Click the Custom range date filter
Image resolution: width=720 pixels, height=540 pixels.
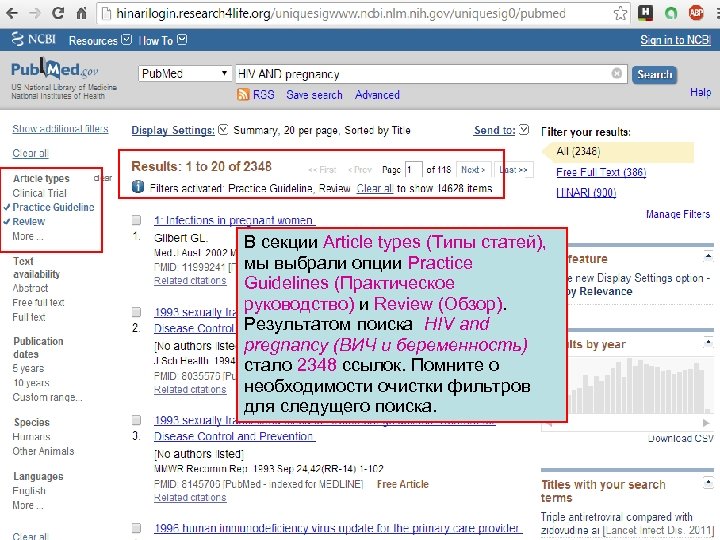(47, 397)
